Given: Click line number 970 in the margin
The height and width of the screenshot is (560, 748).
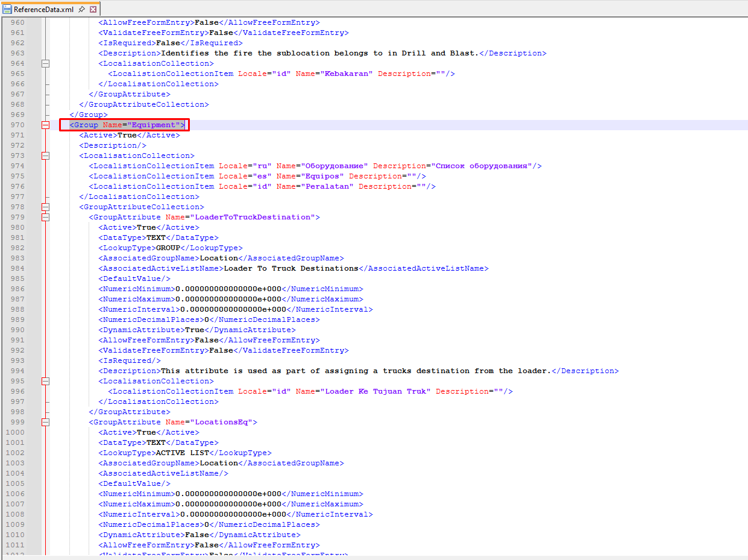Looking at the screenshot, I should [x=17, y=125].
